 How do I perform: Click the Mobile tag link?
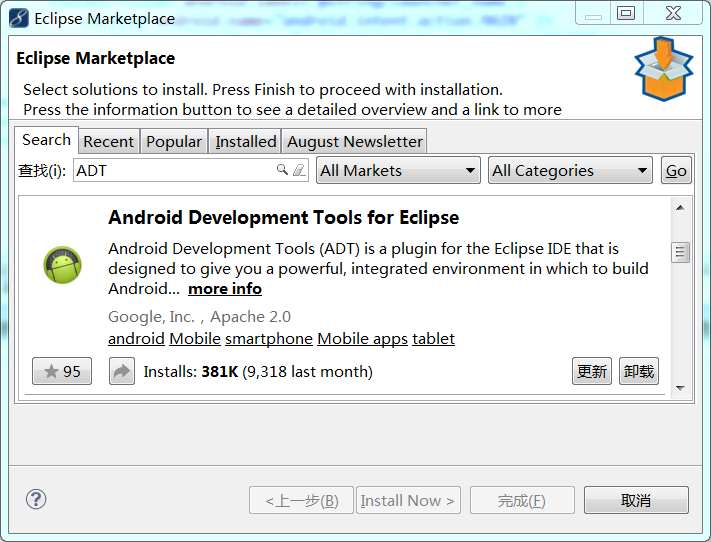(x=195, y=339)
